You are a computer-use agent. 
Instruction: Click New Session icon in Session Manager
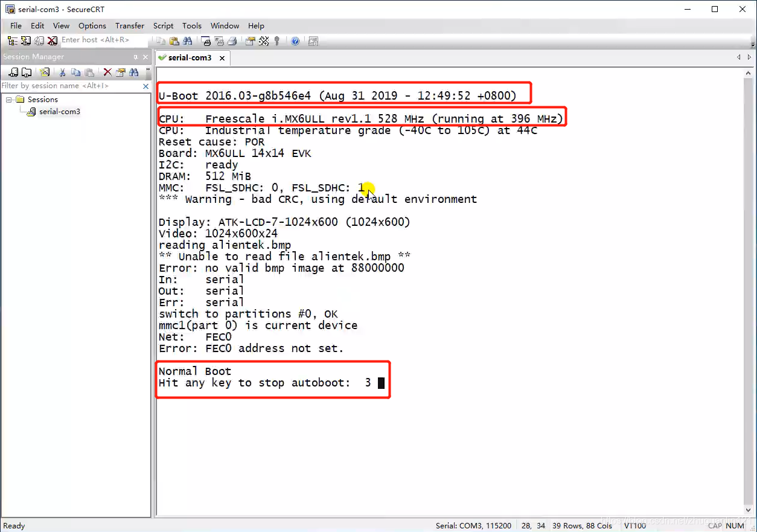tap(45, 72)
